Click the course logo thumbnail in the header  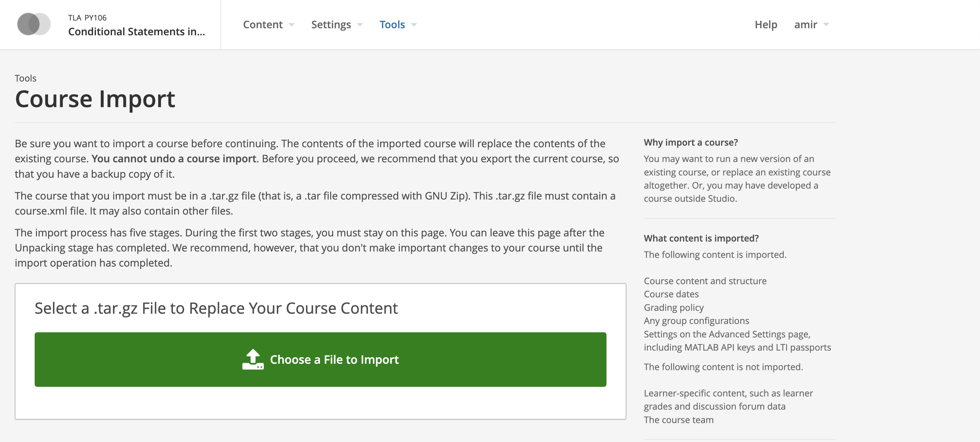[33, 24]
